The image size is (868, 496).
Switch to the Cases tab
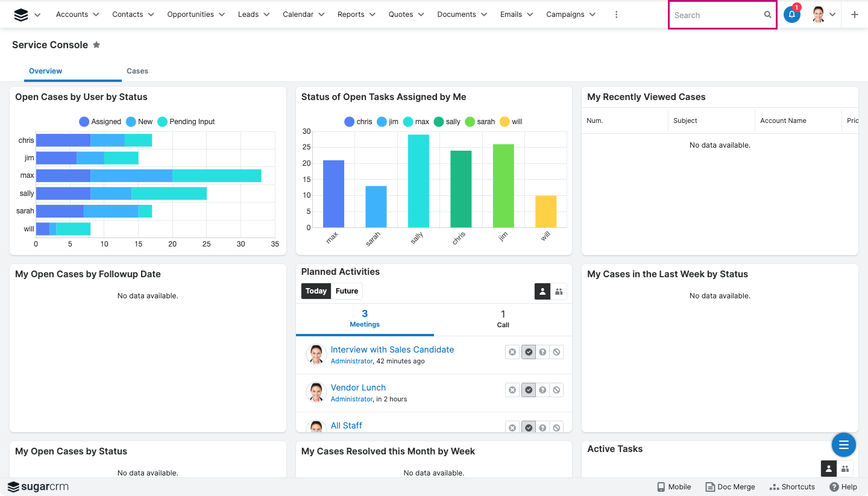pyautogui.click(x=137, y=71)
